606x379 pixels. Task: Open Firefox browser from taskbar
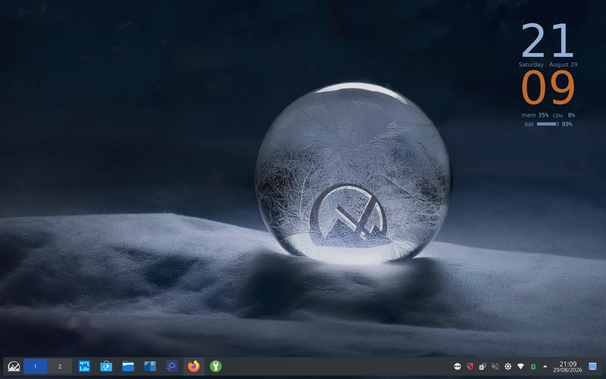(194, 366)
